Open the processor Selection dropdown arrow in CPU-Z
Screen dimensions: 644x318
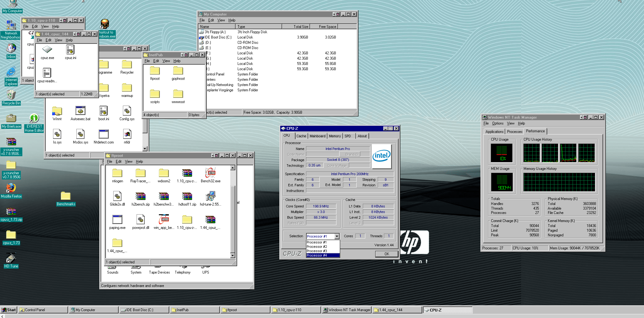click(x=337, y=236)
